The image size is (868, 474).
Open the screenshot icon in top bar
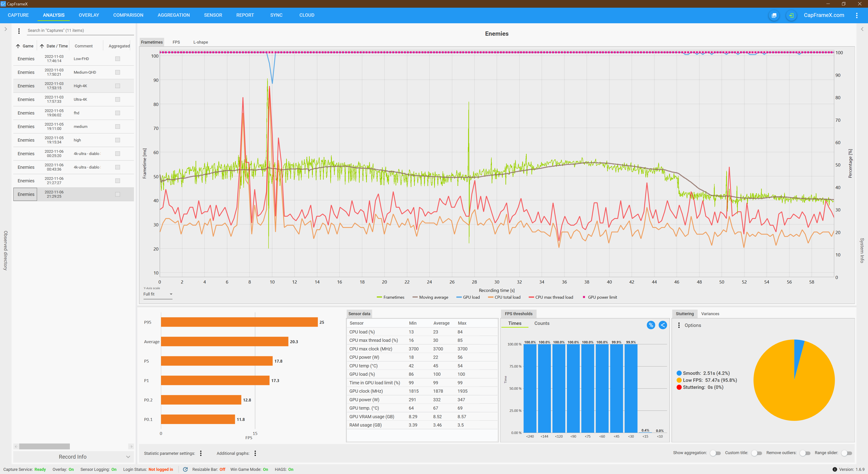pyautogui.click(x=774, y=15)
